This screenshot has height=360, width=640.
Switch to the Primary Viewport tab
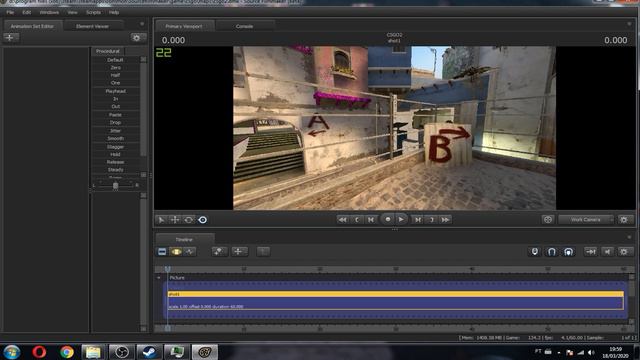[x=184, y=26]
